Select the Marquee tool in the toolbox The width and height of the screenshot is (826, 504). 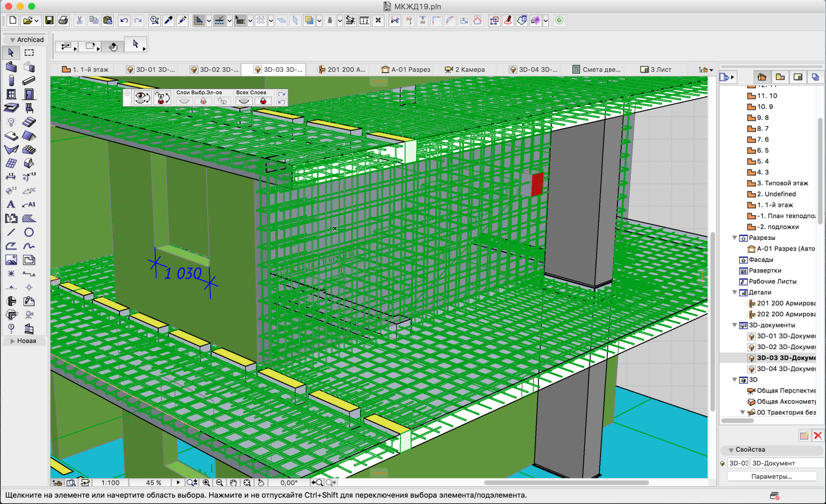click(x=29, y=53)
